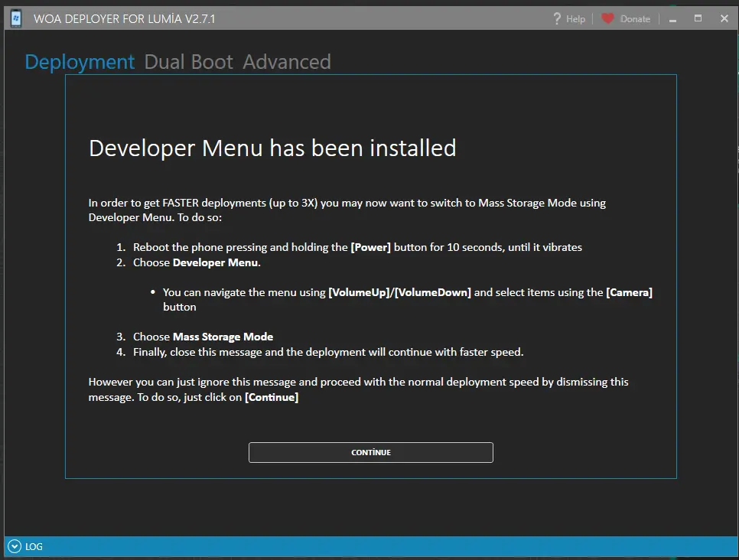
Task: Click the bold [Camera] text
Action: (629, 293)
